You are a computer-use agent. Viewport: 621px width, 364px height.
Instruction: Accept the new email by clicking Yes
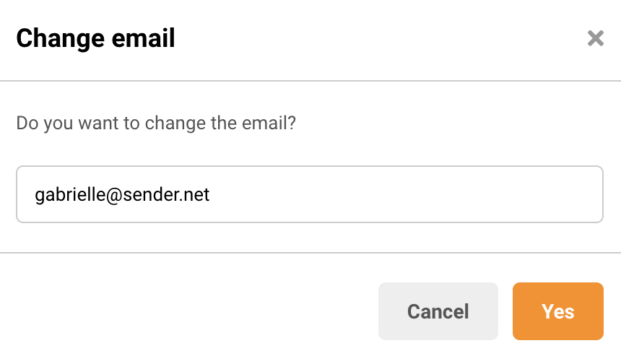[557, 311]
